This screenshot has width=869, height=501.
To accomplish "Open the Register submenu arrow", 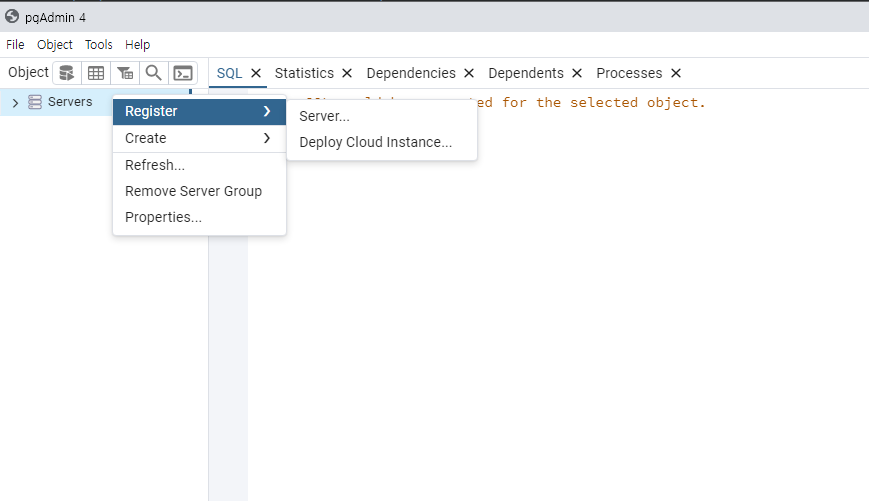I will click(x=267, y=111).
